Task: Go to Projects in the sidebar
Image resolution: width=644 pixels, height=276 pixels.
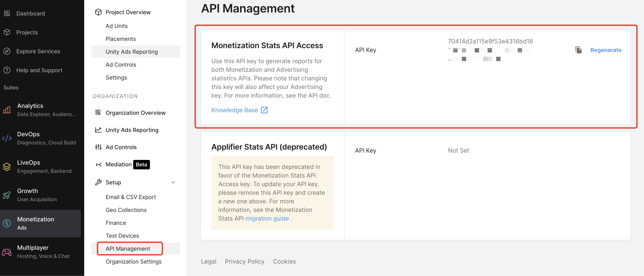Action: click(x=27, y=32)
